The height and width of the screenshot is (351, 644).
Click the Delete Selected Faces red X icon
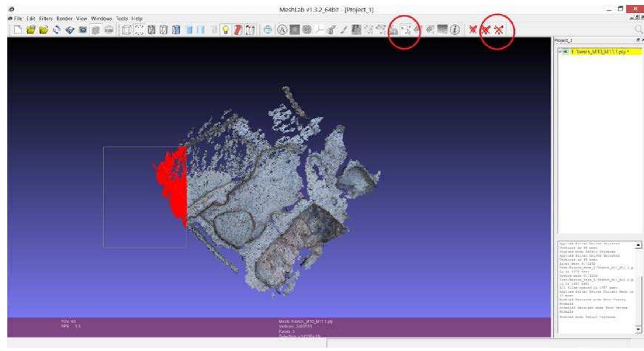(473, 29)
